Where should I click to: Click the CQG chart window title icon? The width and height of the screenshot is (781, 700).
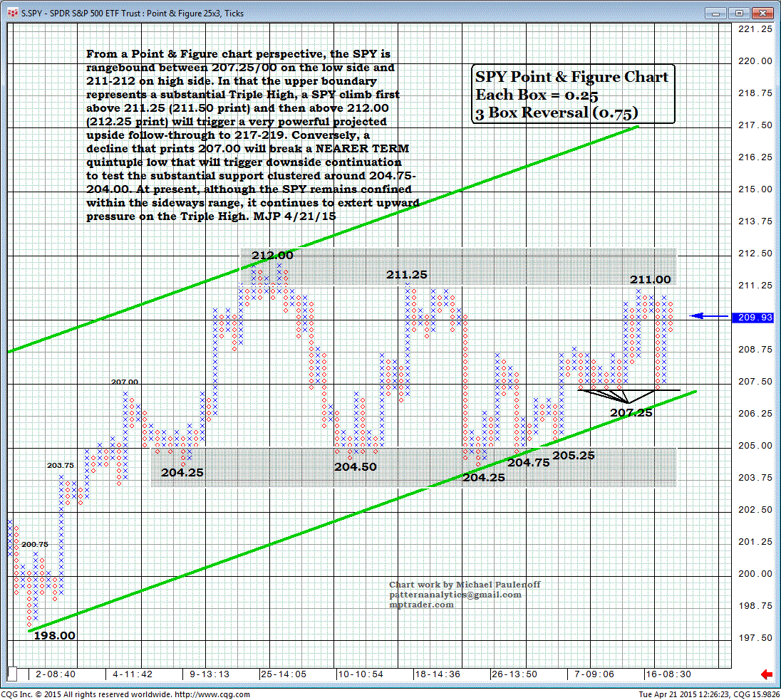coord(12,13)
